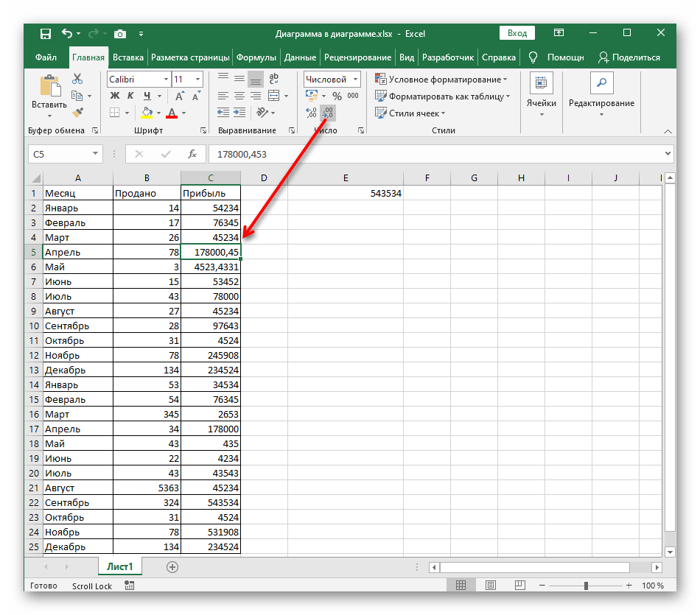Insert function with fx button

pos(192,154)
